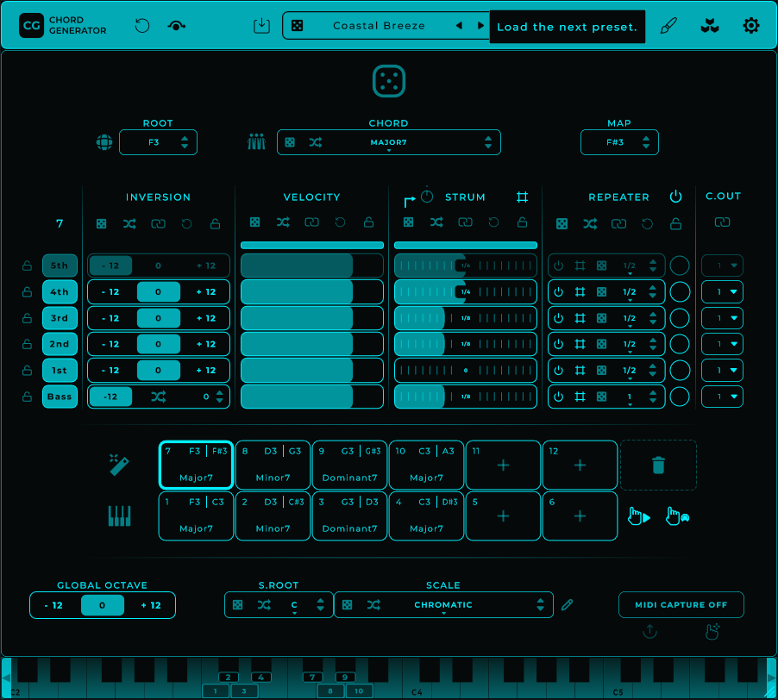Click the save preset download icon

pyautogui.click(x=261, y=25)
